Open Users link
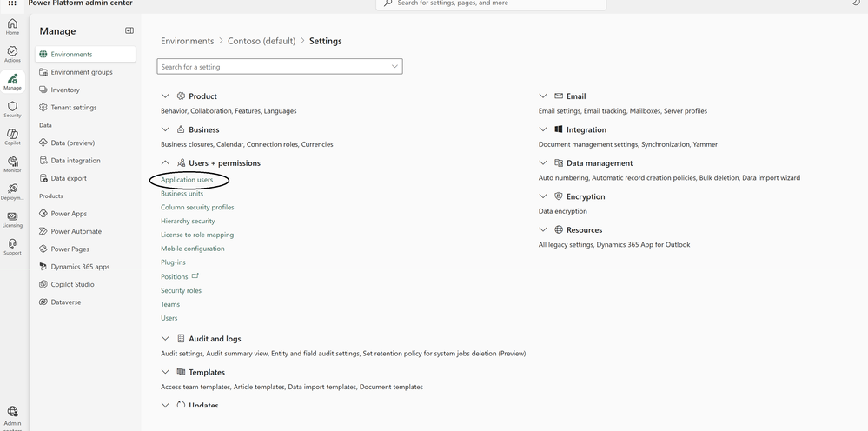868x431 pixels. (x=169, y=318)
